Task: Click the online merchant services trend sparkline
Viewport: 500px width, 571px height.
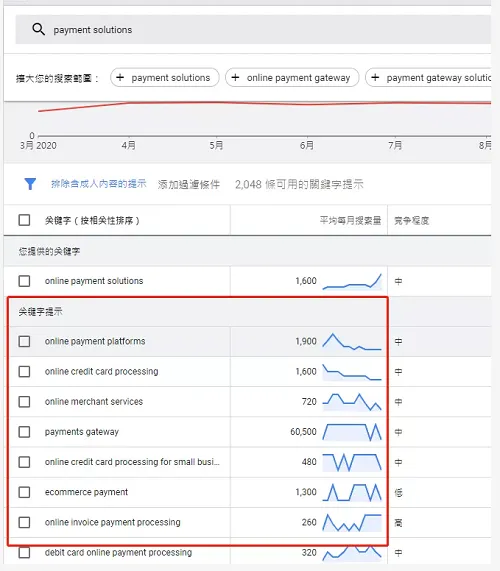Action: click(x=352, y=402)
